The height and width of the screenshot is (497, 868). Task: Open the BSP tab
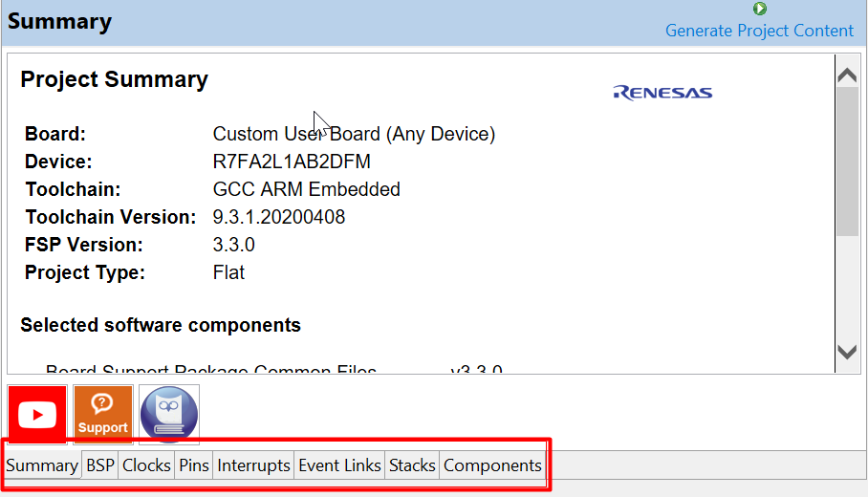coord(100,465)
